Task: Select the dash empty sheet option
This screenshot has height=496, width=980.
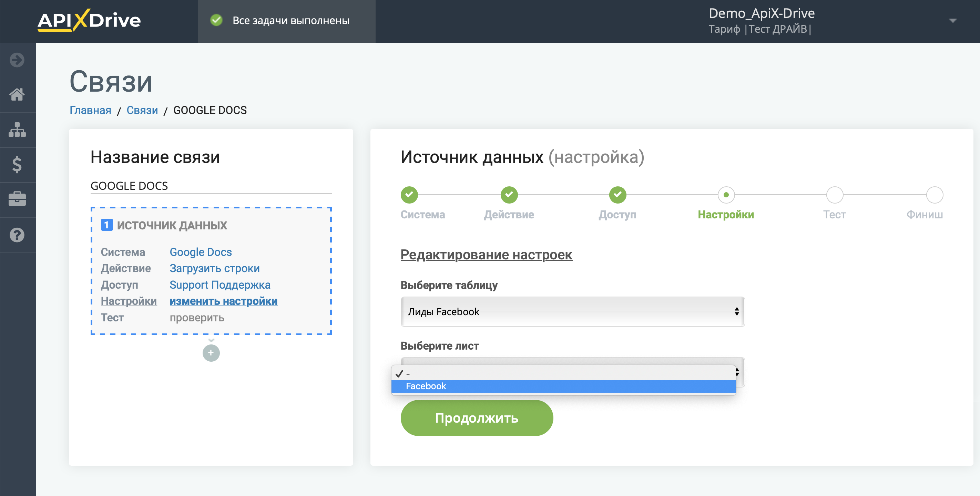Action: click(x=563, y=373)
